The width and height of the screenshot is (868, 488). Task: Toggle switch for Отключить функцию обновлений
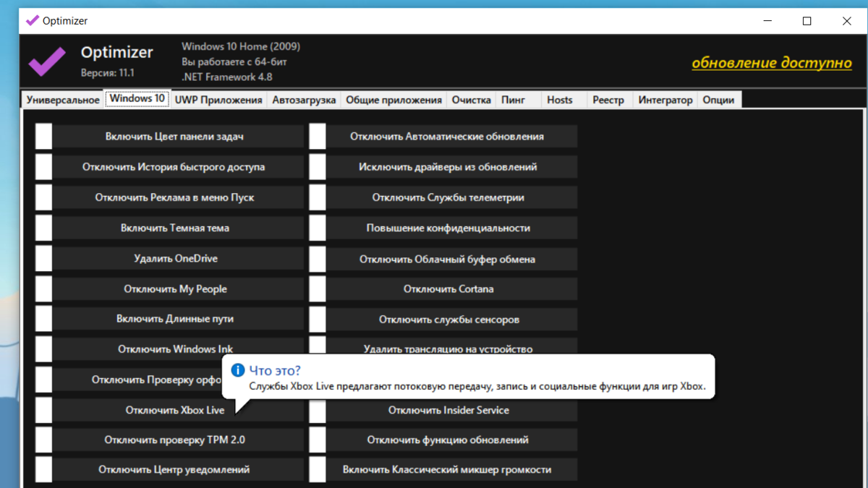(318, 440)
